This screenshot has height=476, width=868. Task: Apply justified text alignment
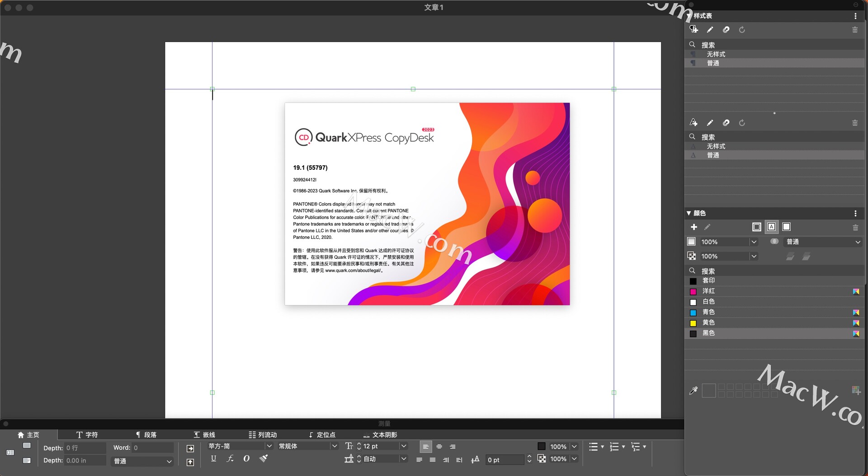tap(419, 460)
